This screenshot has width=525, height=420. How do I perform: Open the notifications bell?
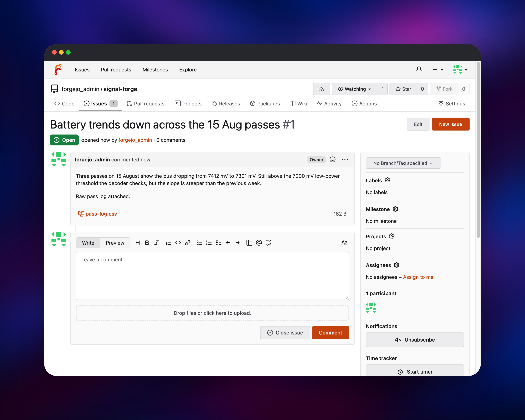(x=419, y=70)
